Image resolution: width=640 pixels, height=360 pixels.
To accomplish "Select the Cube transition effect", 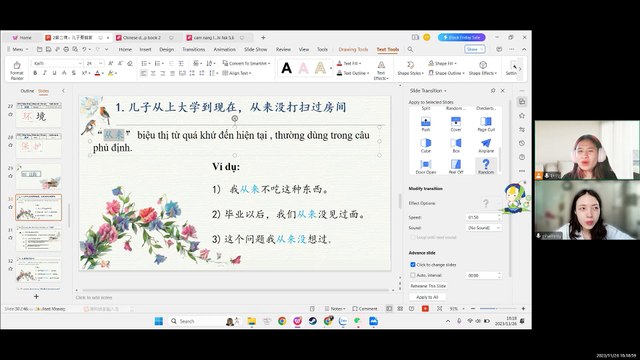I will pos(426,145).
